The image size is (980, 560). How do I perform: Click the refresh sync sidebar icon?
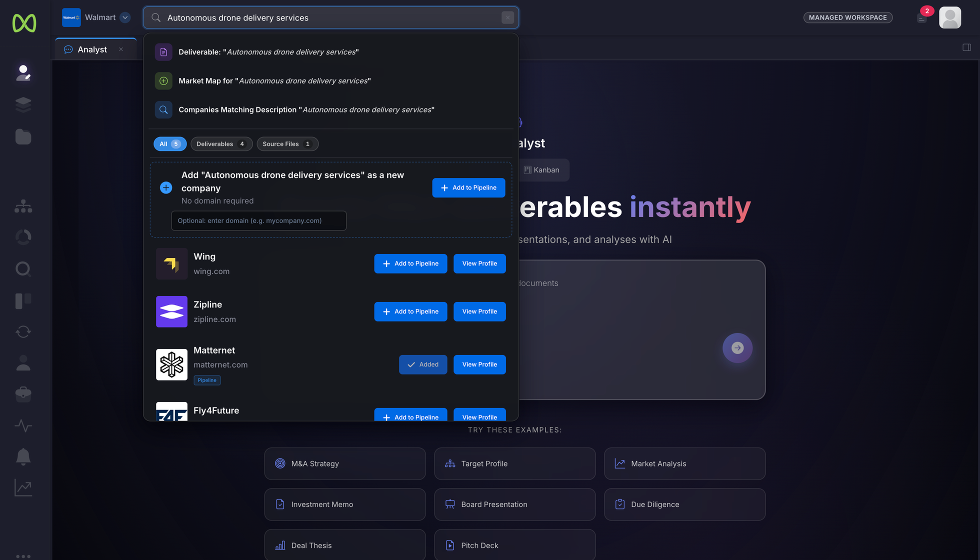point(23,331)
